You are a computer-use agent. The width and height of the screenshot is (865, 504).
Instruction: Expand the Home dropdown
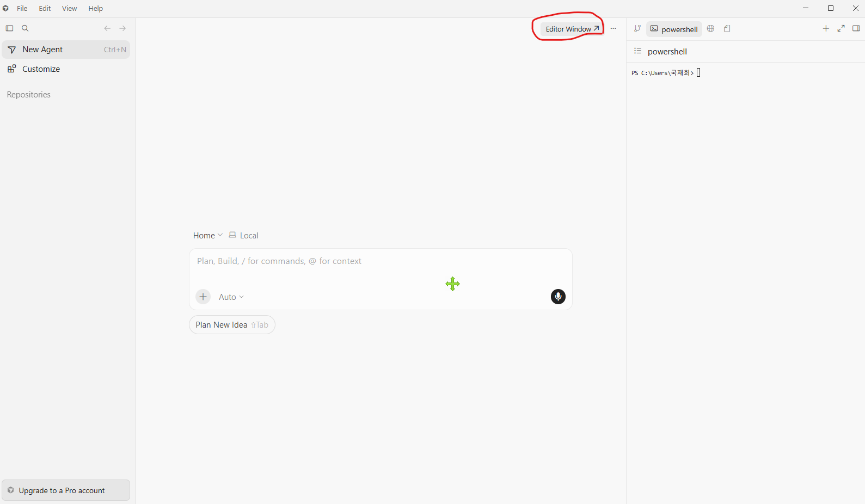[208, 236]
